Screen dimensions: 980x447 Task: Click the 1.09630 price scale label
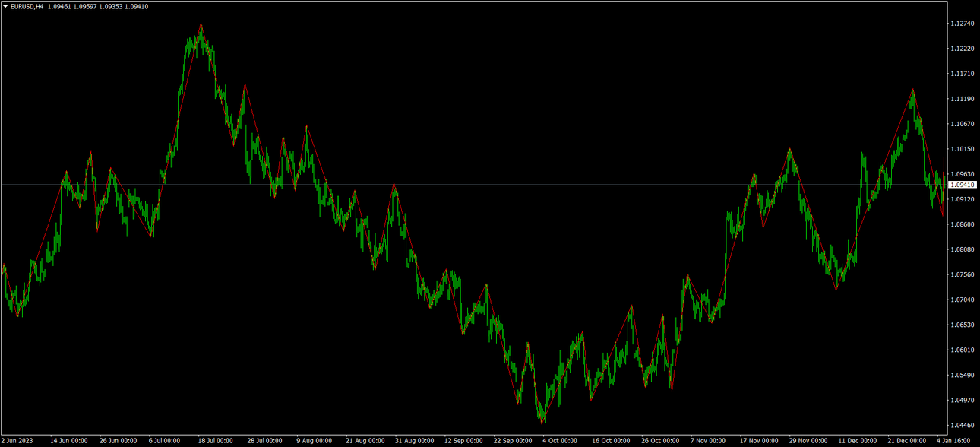pyautogui.click(x=963, y=174)
